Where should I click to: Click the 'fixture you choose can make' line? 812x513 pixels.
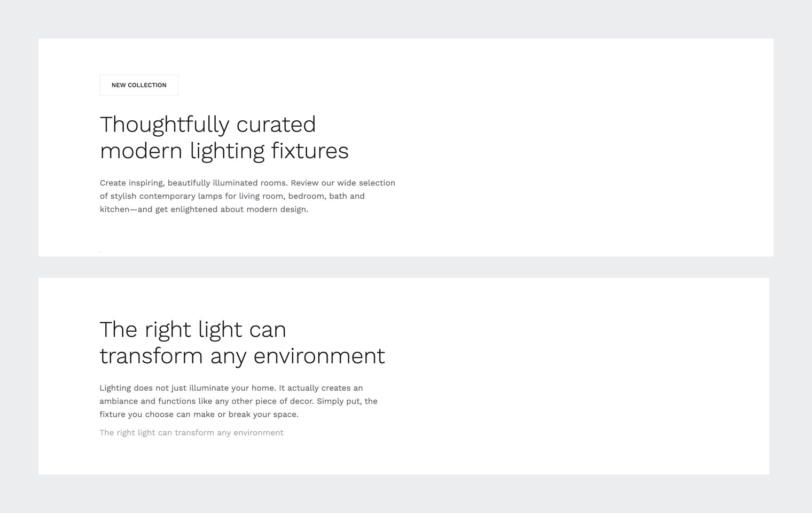coord(199,415)
